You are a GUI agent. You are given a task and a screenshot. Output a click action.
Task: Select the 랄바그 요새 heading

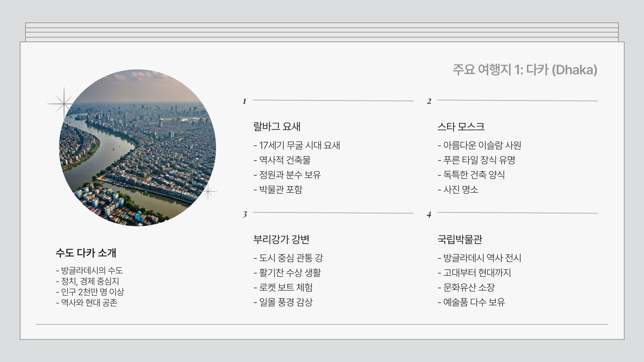pos(277,127)
